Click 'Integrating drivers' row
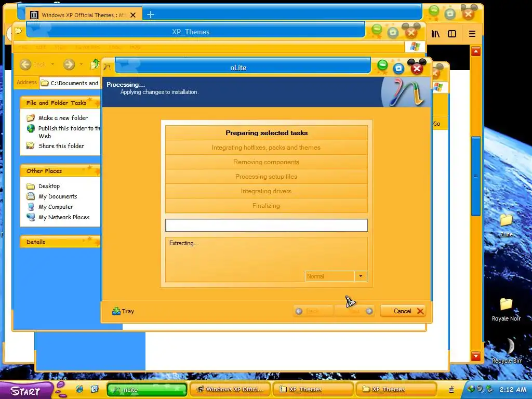This screenshot has width=532, height=399. pyautogui.click(x=267, y=191)
